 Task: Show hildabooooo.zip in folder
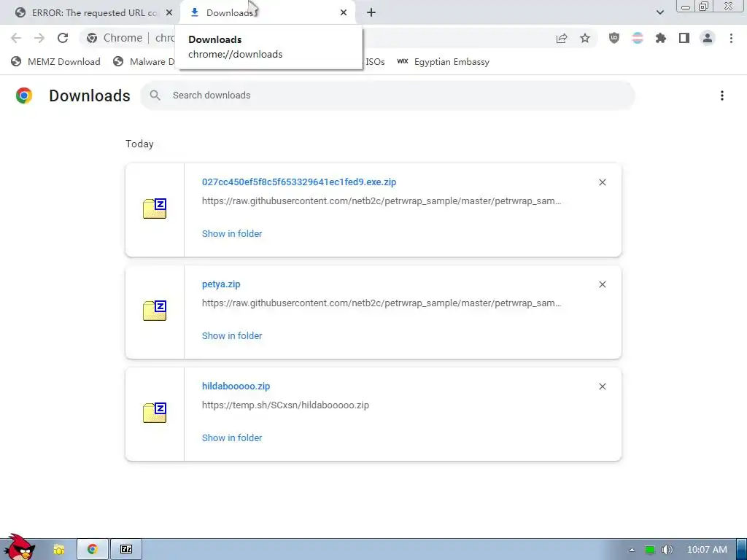coord(232,437)
